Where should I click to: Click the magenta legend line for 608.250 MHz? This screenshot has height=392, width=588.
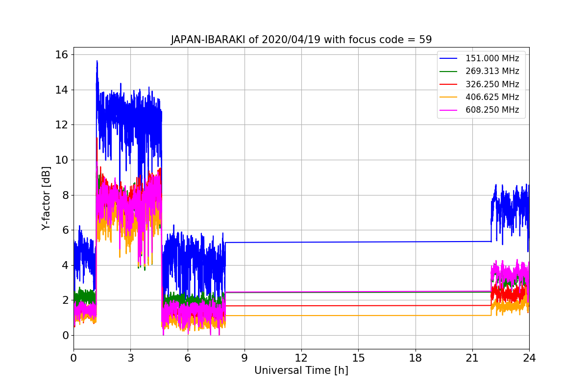449,110
